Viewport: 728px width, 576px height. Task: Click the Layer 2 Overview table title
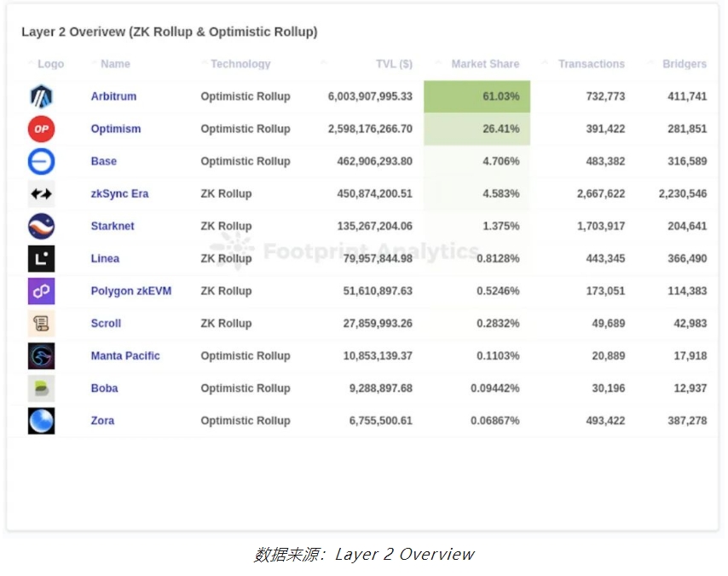(x=170, y=32)
